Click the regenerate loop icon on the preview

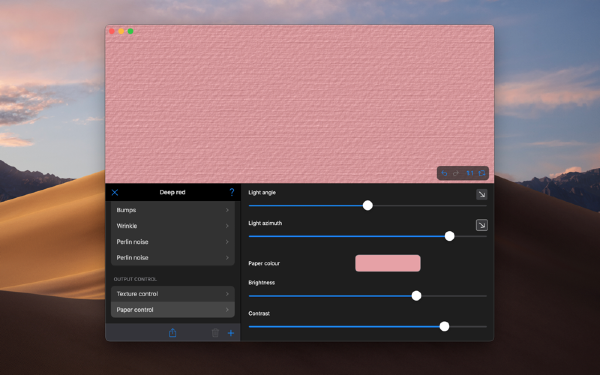click(482, 173)
